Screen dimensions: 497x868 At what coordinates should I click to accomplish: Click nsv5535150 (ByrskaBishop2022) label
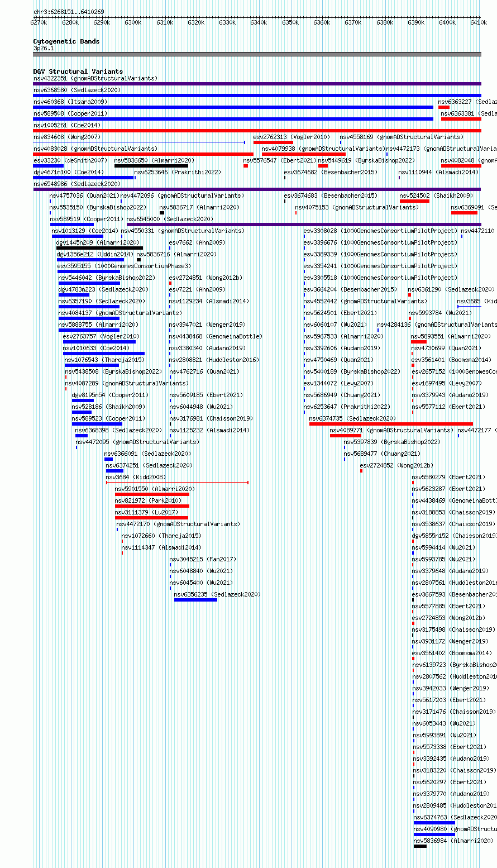(x=98, y=207)
